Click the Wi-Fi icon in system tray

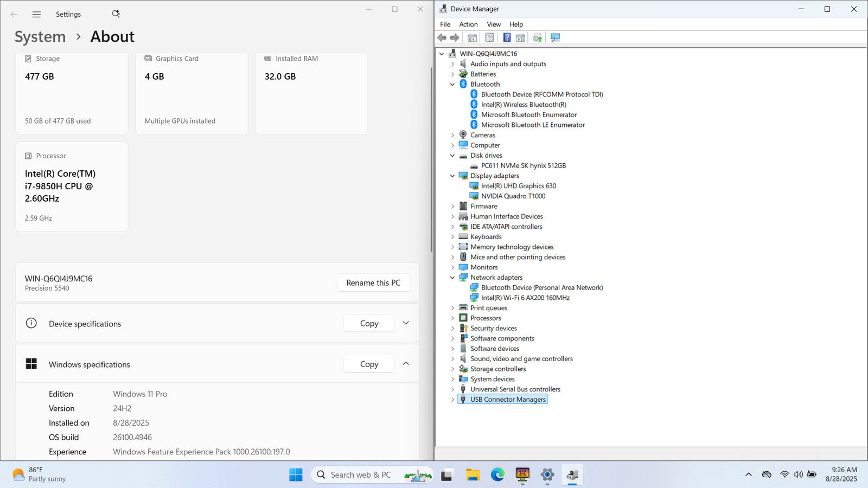[x=784, y=474]
